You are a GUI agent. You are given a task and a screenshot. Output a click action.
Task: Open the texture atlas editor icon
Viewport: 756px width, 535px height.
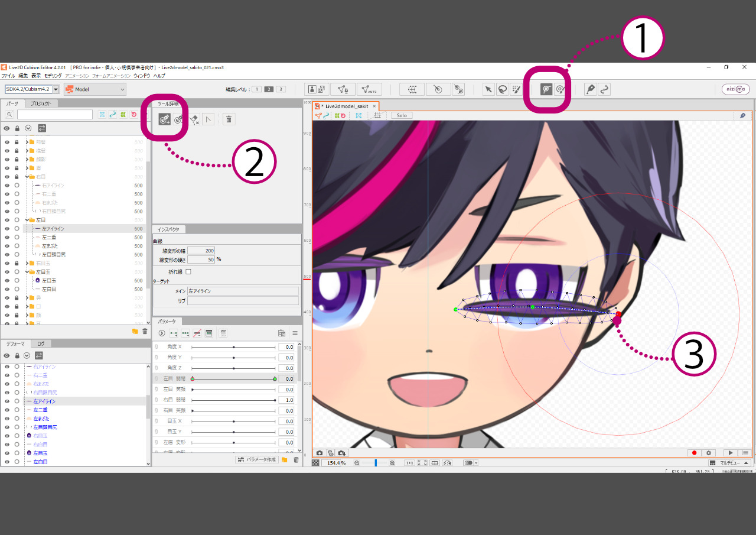(x=317, y=89)
